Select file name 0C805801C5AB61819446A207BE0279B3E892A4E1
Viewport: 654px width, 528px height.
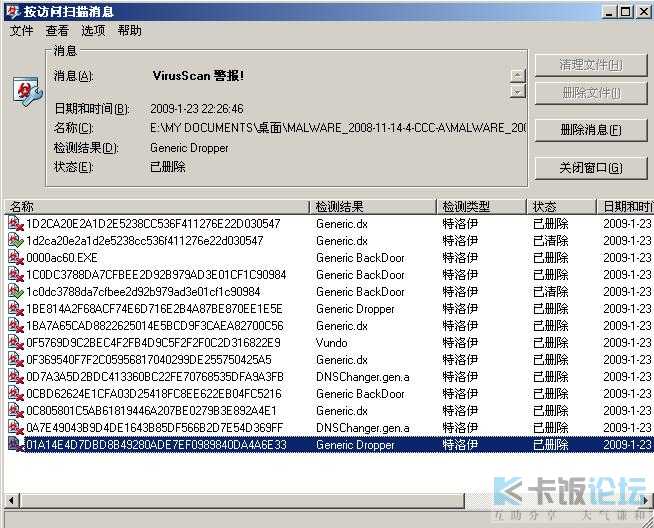click(151, 411)
